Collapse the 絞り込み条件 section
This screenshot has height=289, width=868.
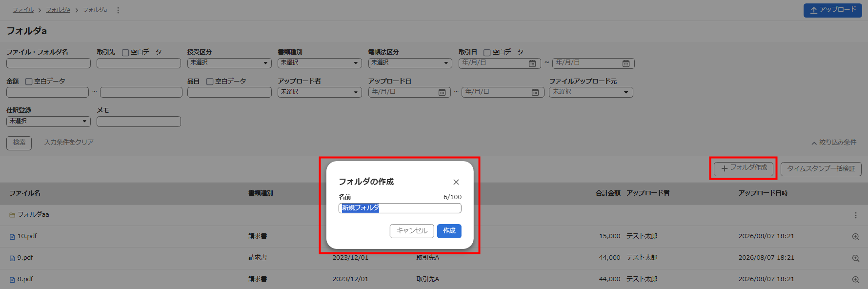tap(834, 143)
